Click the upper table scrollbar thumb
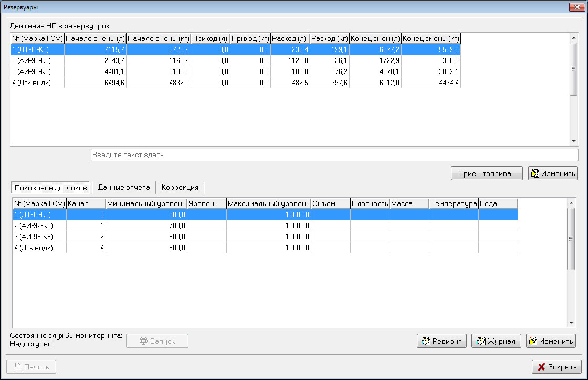Screen dimensions: 588x380 click(573, 69)
